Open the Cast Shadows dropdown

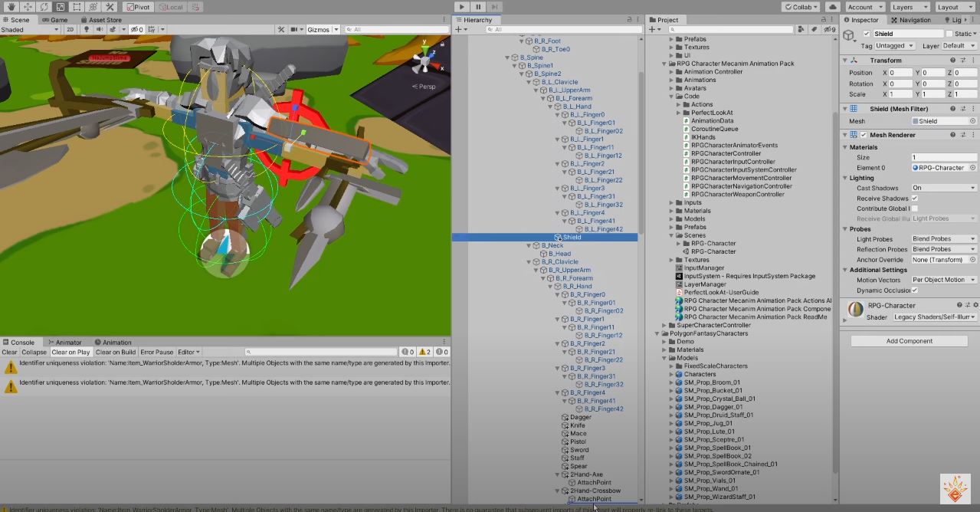coord(942,188)
